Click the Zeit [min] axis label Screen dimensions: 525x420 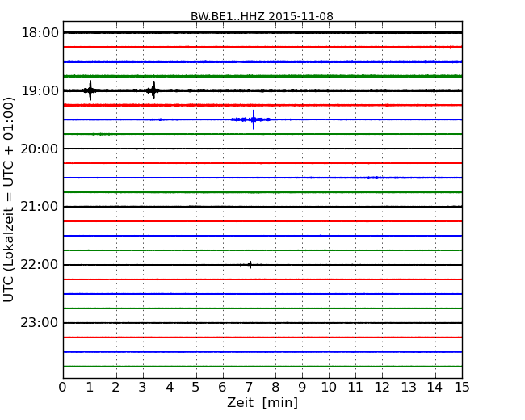pyautogui.click(x=262, y=402)
